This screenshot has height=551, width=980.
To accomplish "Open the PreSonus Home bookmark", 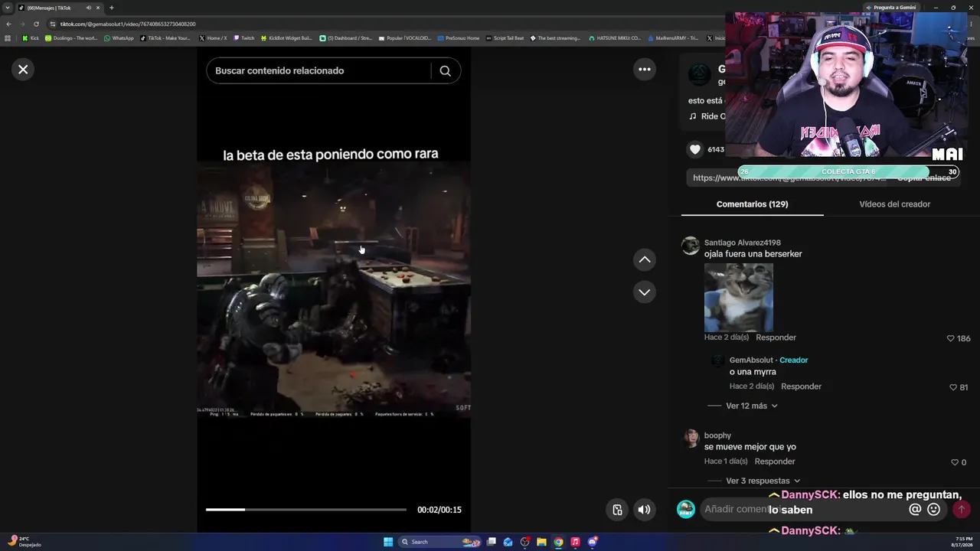I will 458,38.
